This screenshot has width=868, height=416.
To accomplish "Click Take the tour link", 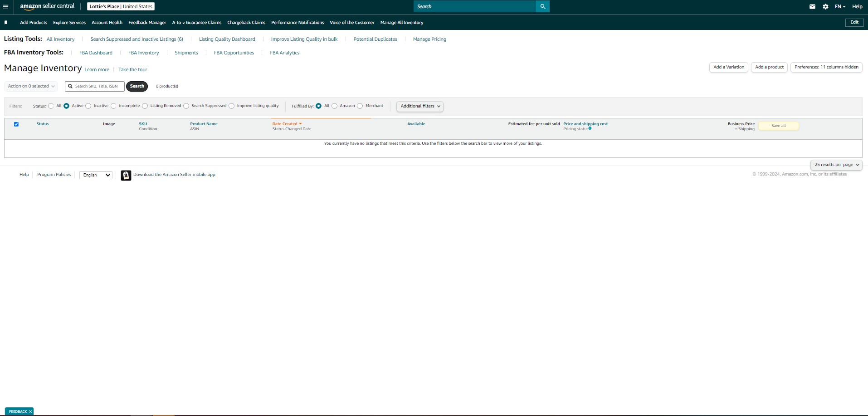I will pyautogui.click(x=133, y=70).
